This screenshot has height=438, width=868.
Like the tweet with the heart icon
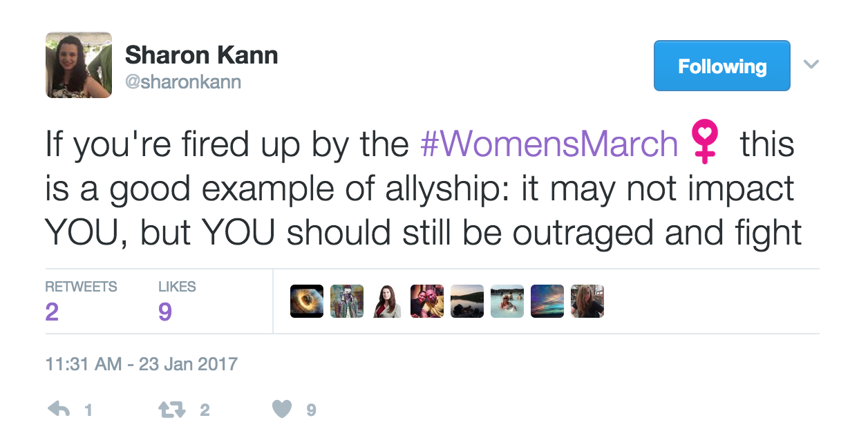[282, 410]
